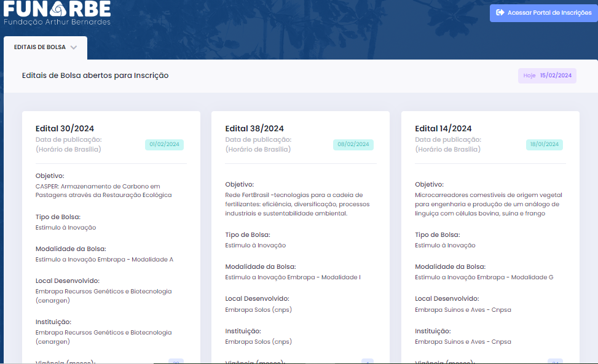Click the 18/01/2024 publication date badge
The image size is (598, 364).
tap(544, 144)
